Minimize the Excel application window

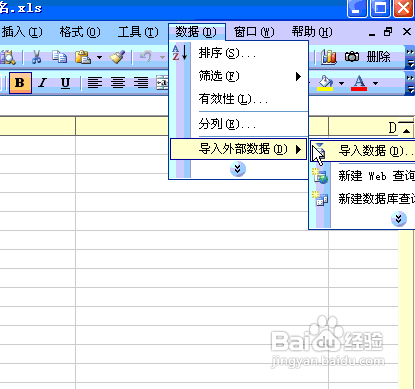tap(357, 8)
